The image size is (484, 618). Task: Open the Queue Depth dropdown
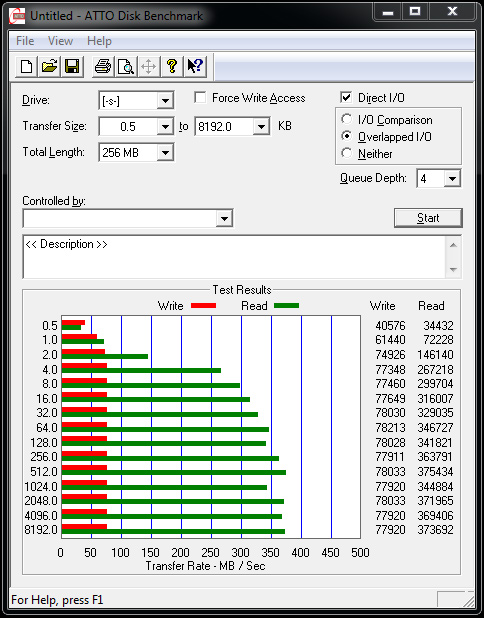pyautogui.click(x=452, y=179)
